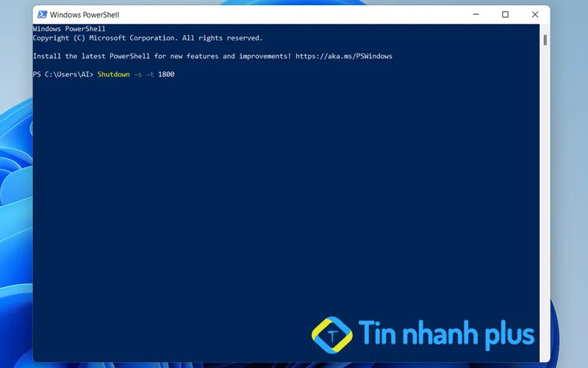The height and width of the screenshot is (368, 588).
Task: Click the yellow Shutdown command word
Action: pyautogui.click(x=114, y=74)
